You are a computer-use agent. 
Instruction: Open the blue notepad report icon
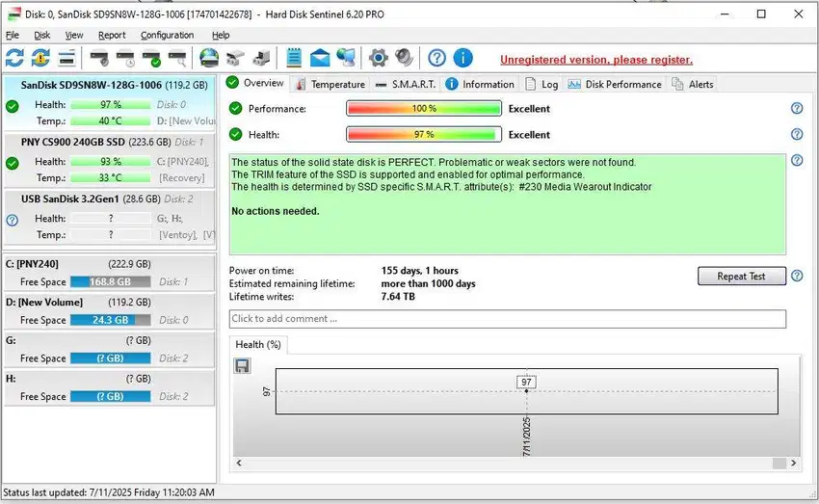click(x=294, y=58)
